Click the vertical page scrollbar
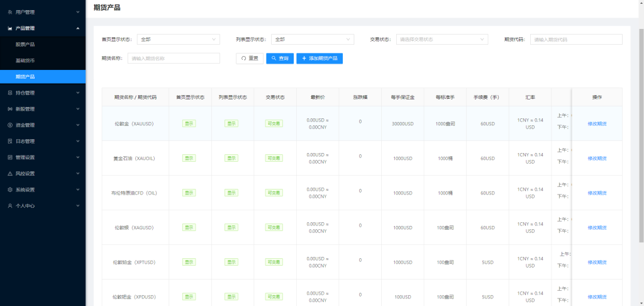Viewport: 644px width, 306px height. click(x=641, y=126)
